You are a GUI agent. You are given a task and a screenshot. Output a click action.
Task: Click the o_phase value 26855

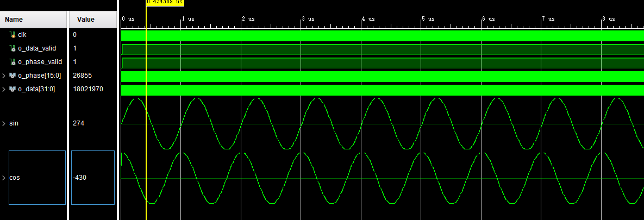[x=82, y=76]
